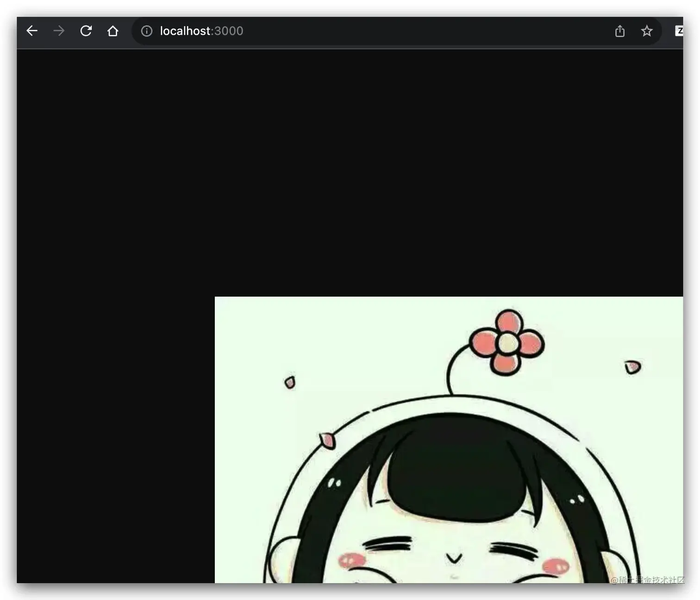
Task: Go forward to the next page
Action: tap(58, 31)
